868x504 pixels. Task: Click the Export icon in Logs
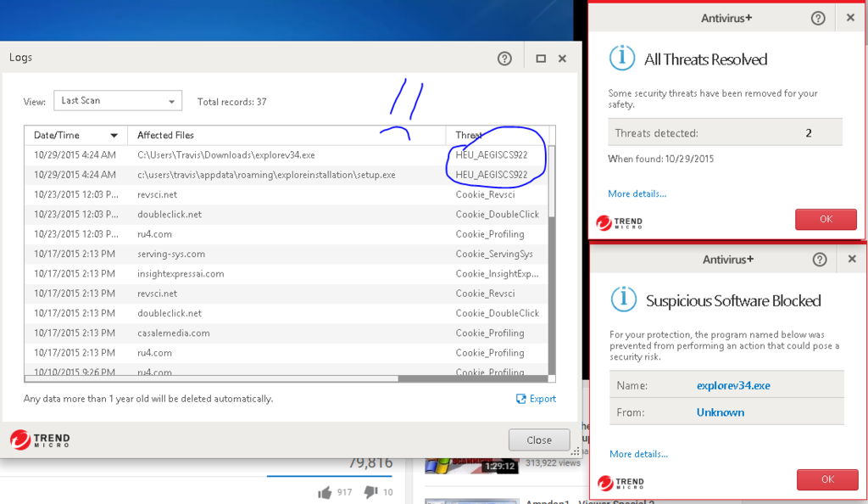[521, 399]
